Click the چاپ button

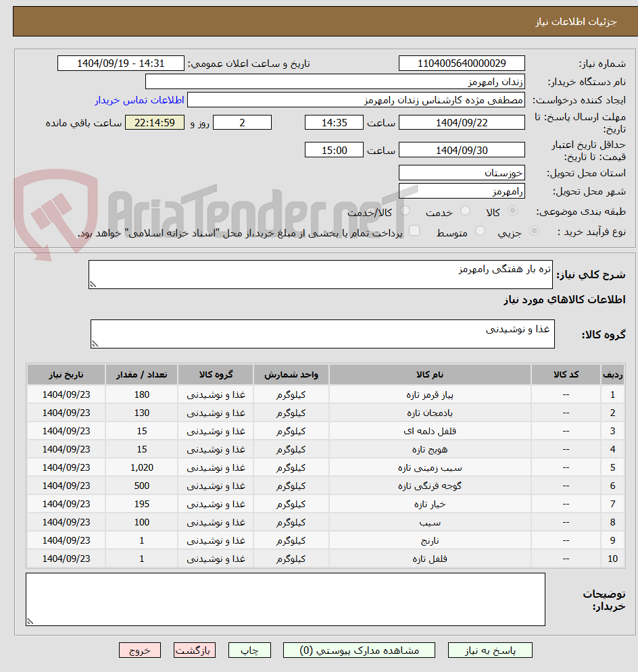pos(249,650)
